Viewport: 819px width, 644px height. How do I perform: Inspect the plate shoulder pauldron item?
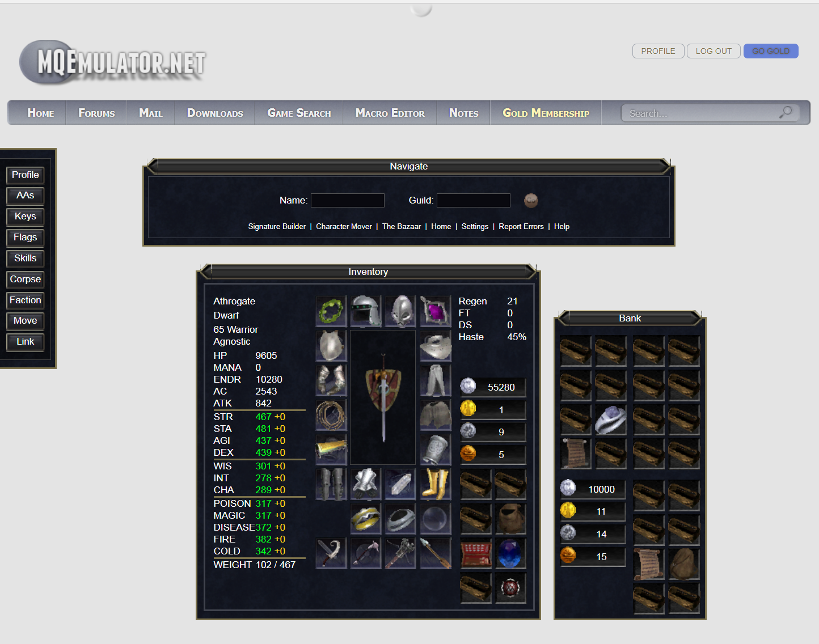coord(436,346)
